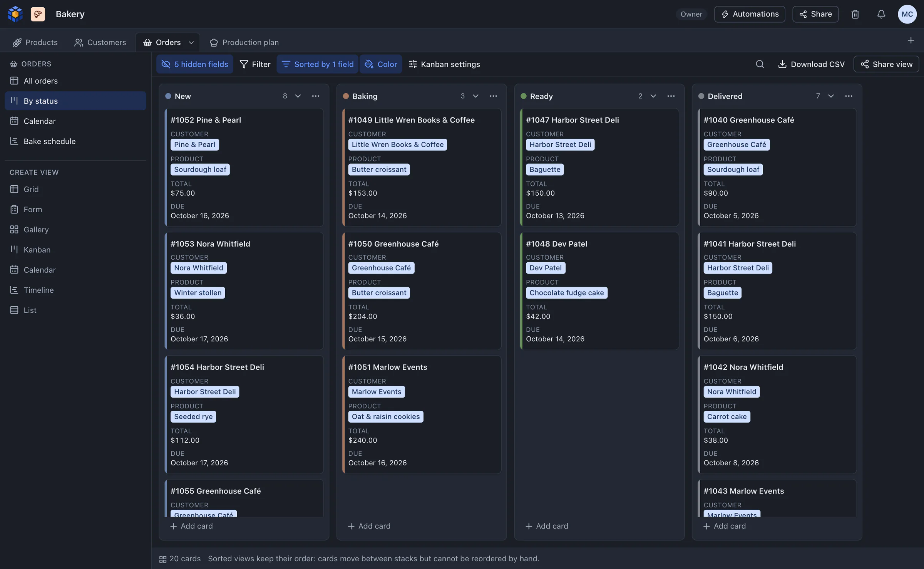Collapse the Delivered stack chevron
Screen dimensions: 924x569
pos(831,96)
